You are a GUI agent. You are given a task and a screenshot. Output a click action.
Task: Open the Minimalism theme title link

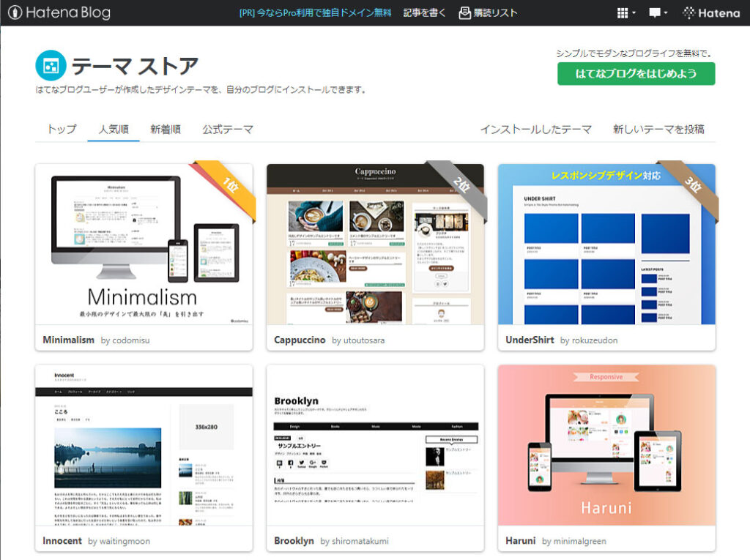[x=68, y=340]
